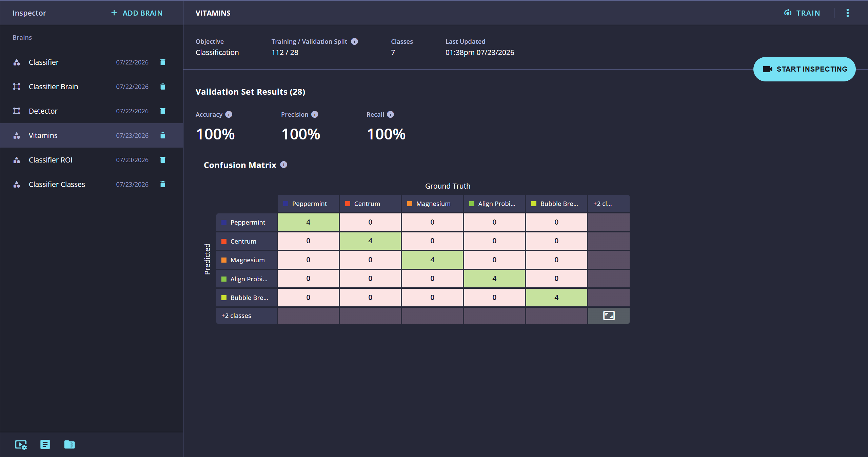Image resolution: width=868 pixels, height=457 pixels.
Task: Add a new brain
Action: tap(137, 13)
